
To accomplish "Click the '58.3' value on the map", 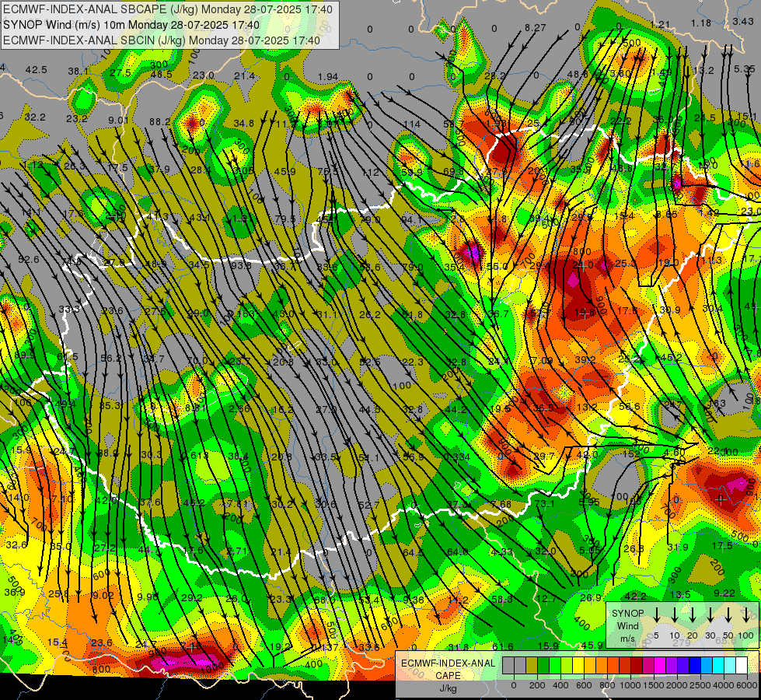I will (x=502, y=600).
